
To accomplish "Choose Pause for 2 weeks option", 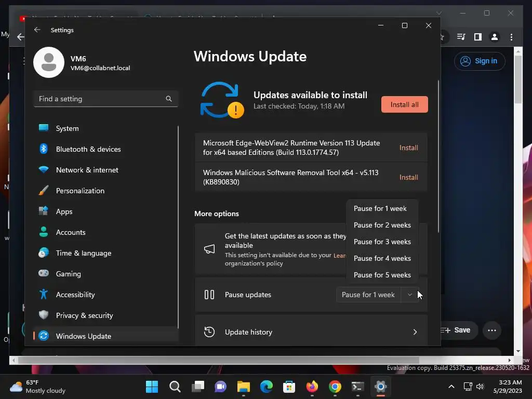I will [x=382, y=225].
